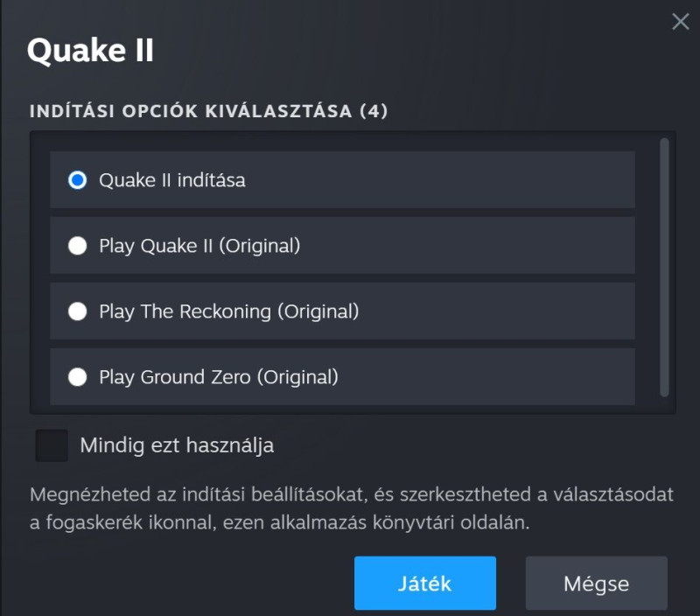Click the "Play Quake II (Original)" row text
Viewport: 700px width, 616px height.
tap(199, 246)
